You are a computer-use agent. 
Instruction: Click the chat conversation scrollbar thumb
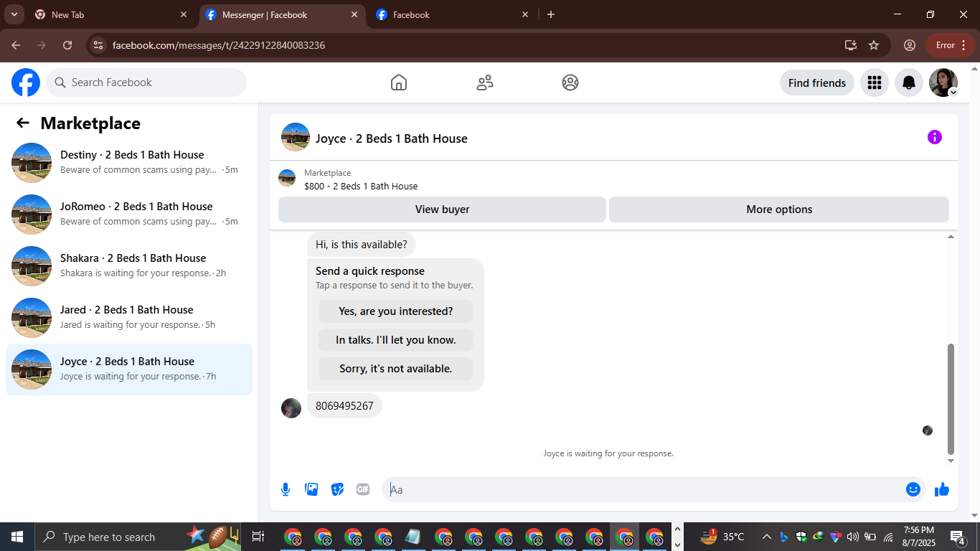click(951, 398)
